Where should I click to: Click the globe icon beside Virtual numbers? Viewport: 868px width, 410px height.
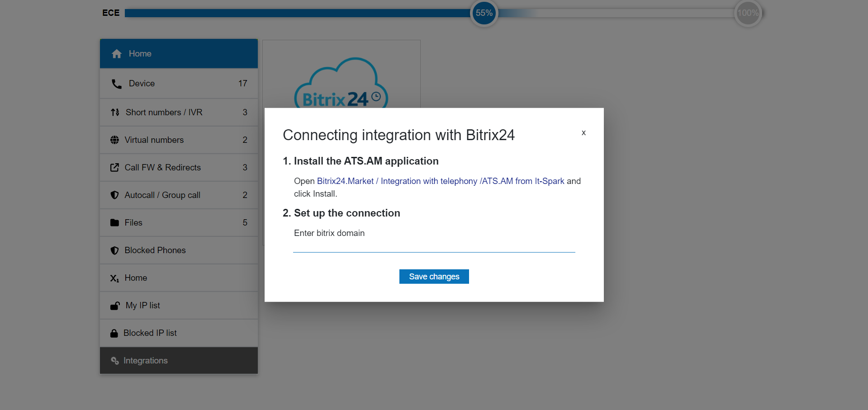pyautogui.click(x=115, y=140)
